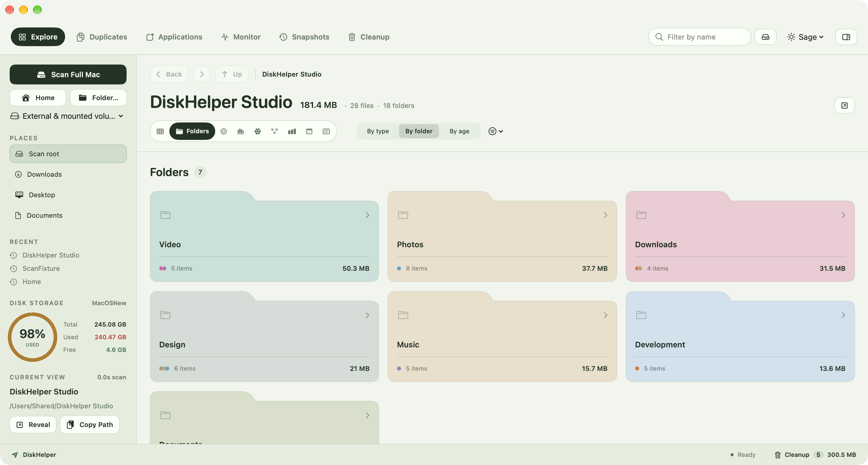Open the Sage theme dropdown
The width and height of the screenshot is (868, 465).
coord(805,37)
